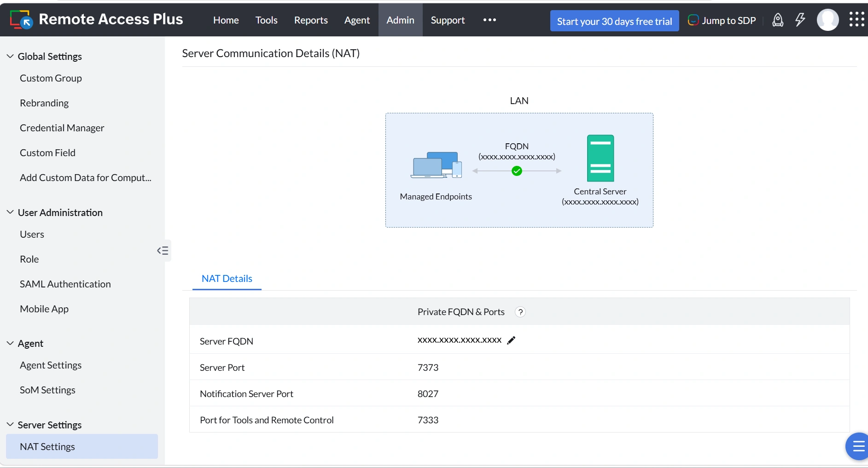Image resolution: width=868 pixels, height=468 pixels.
Task: Click the Remote Access Plus logo icon
Action: click(x=21, y=20)
